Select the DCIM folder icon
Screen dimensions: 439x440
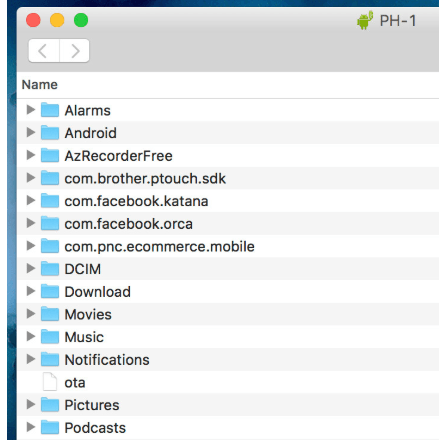[x=50, y=268]
